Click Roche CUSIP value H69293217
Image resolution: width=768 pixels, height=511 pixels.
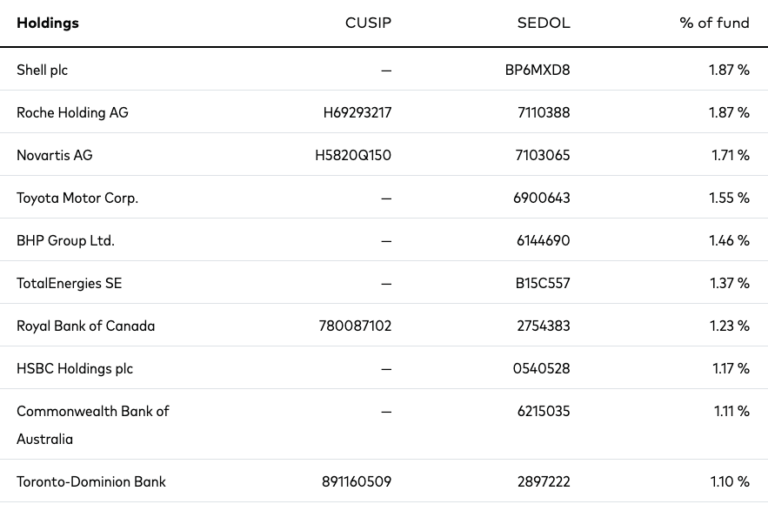click(x=357, y=113)
